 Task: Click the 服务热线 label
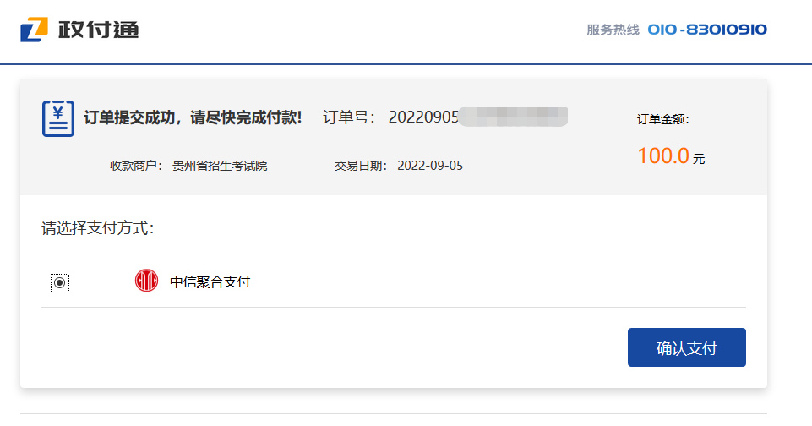(x=613, y=30)
